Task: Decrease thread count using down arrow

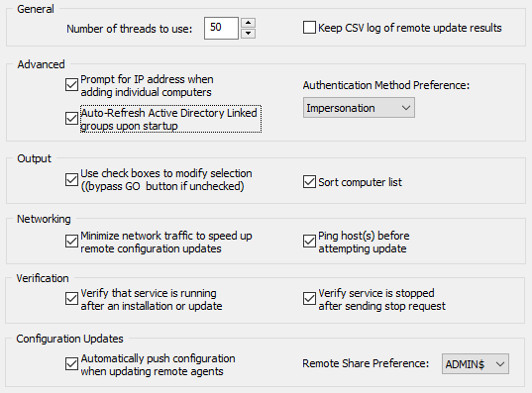Action: coord(248,34)
